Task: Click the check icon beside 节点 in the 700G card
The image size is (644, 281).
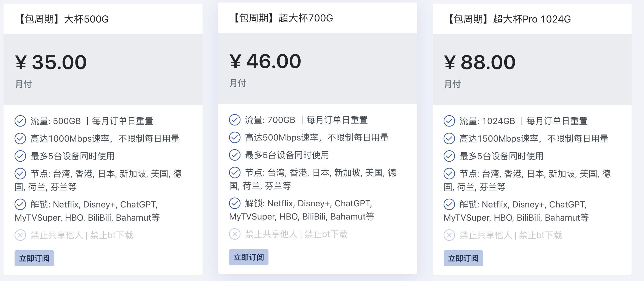Action: coord(235,173)
